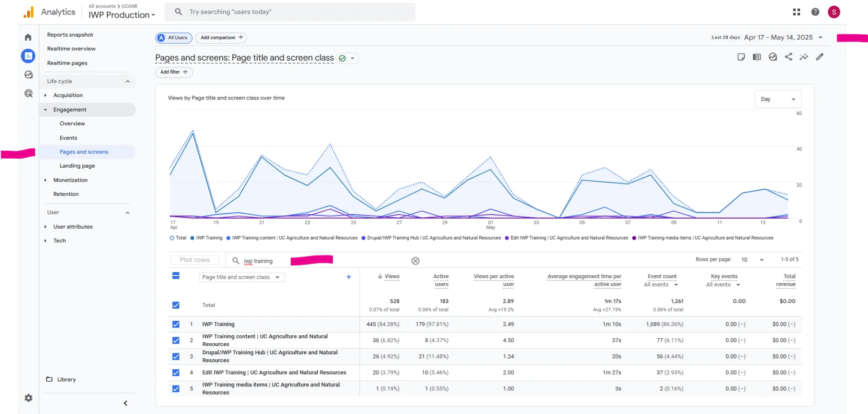Open the Day granularity dropdown
Image resolution: width=868 pixels, height=414 pixels.
click(778, 99)
